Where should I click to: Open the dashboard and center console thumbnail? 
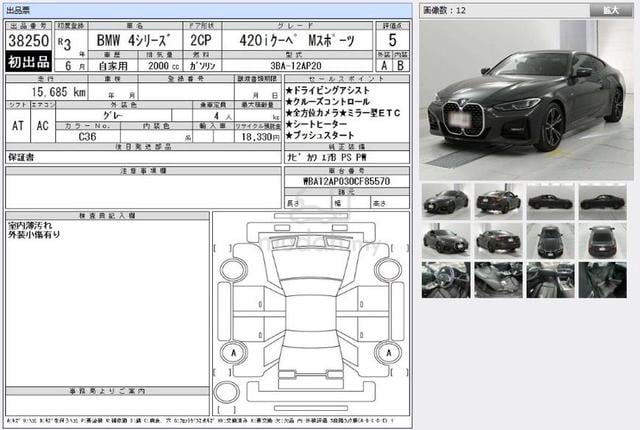coord(550,280)
